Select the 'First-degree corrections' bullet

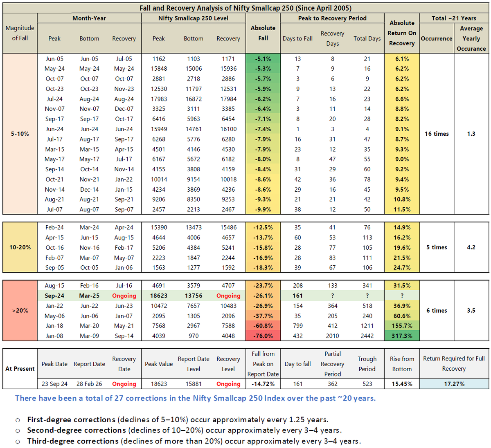[178, 420]
